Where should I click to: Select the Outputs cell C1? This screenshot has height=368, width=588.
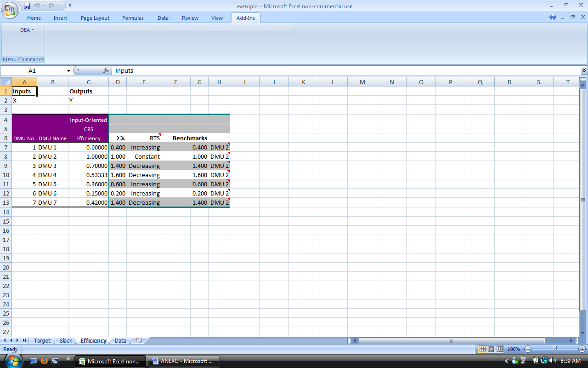(89, 91)
